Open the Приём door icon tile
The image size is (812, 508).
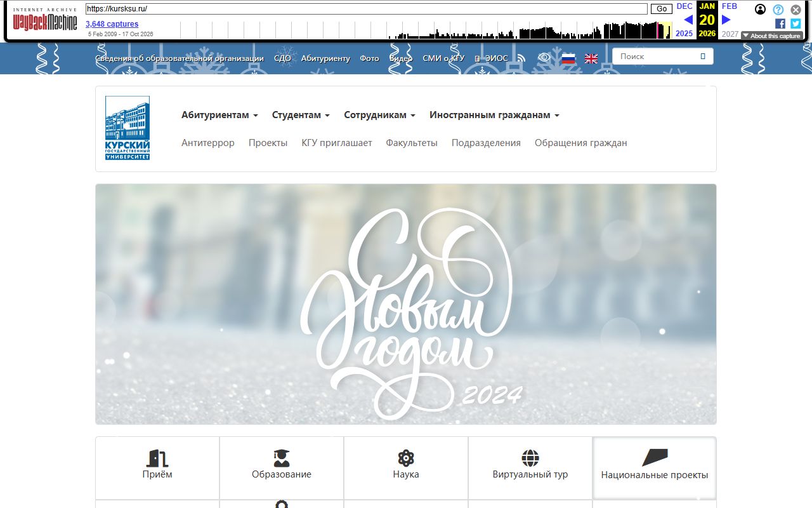pos(157,468)
